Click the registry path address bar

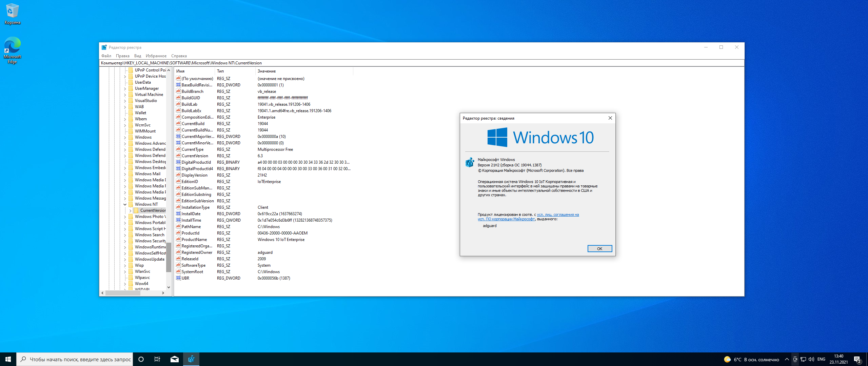point(421,63)
